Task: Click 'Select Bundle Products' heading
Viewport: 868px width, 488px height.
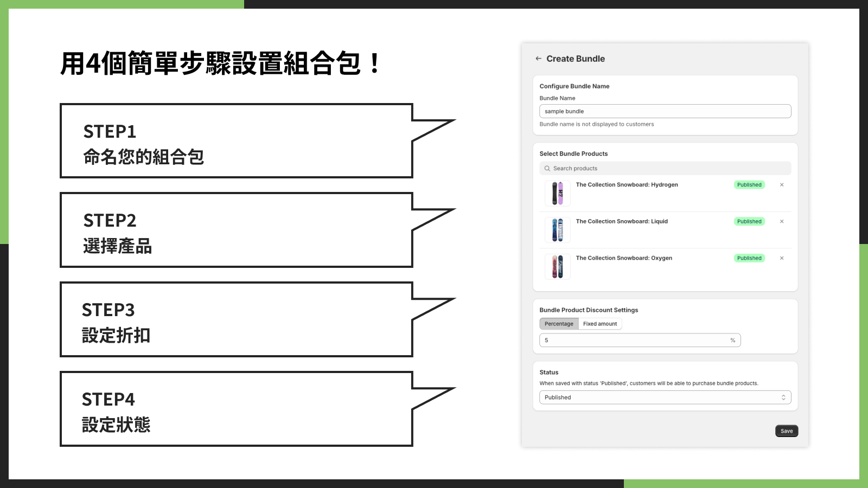Action: pos(573,154)
